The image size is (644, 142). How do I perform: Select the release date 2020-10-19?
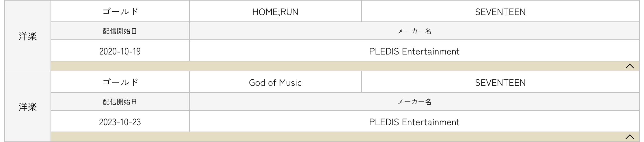tap(120, 51)
